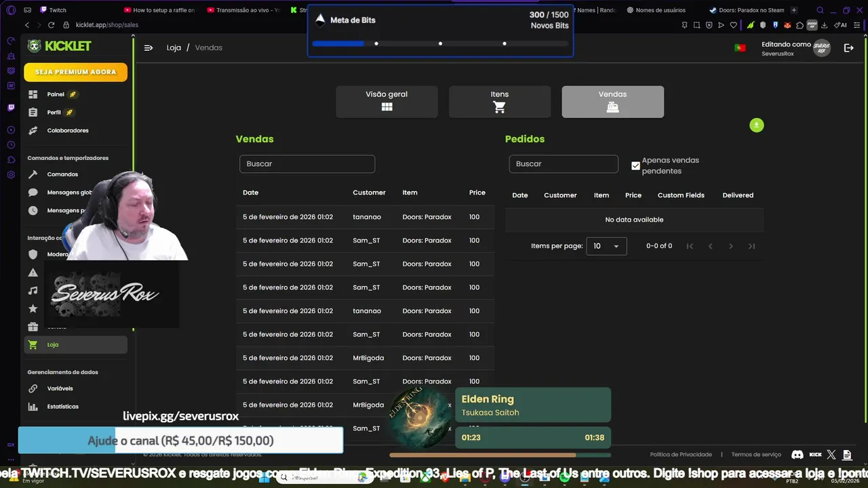Click the MetaMask fox extension icon
This screenshot has width=868, height=488.
click(x=787, y=25)
